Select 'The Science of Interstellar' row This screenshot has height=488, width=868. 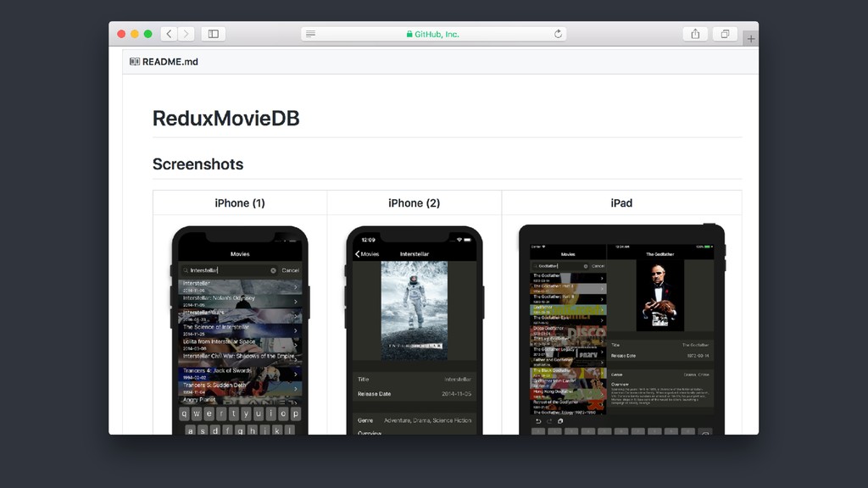tap(240, 330)
